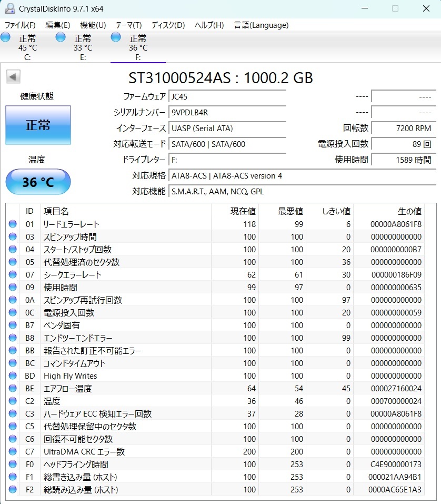Click the blue status orb for drive E:
This screenshot has width=441, height=504.
click(x=61, y=37)
